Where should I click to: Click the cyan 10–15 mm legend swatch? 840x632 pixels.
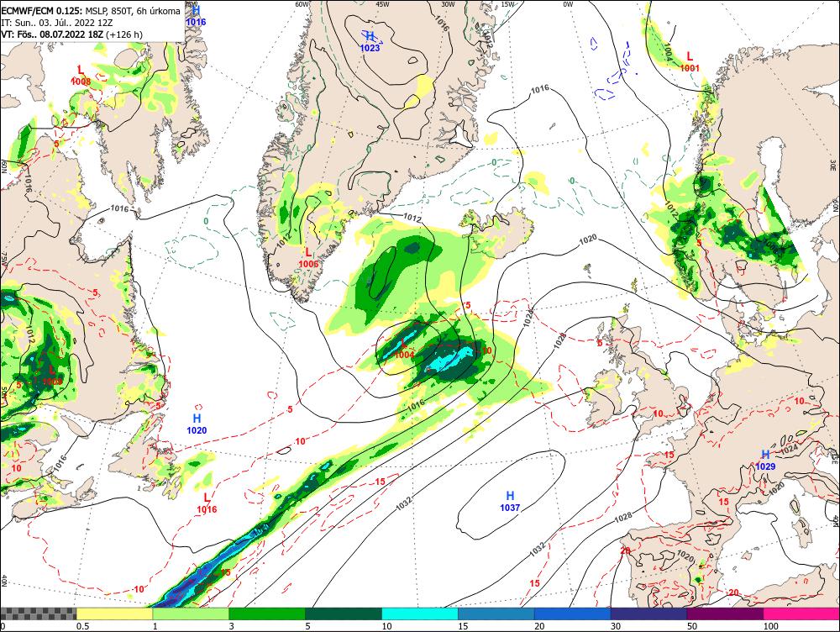(x=420, y=614)
